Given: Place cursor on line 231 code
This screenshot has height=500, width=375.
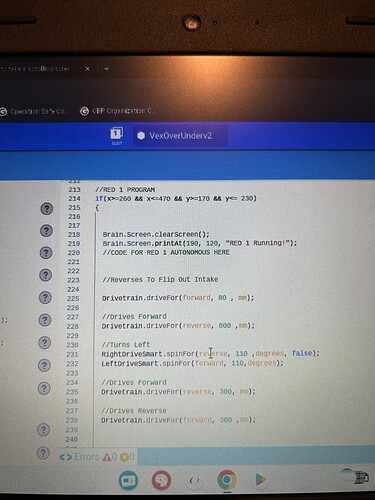Looking at the screenshot, I should click(210, 353).
